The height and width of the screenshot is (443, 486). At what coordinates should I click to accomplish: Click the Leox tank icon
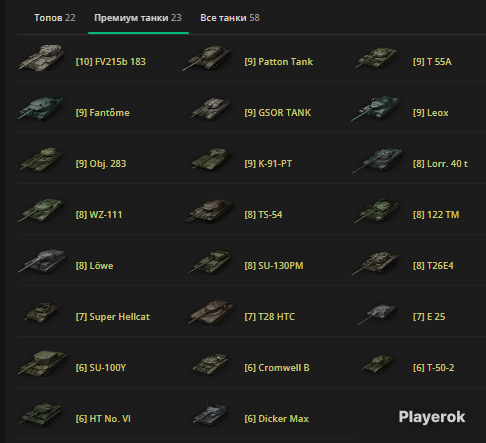coord(376,108)
